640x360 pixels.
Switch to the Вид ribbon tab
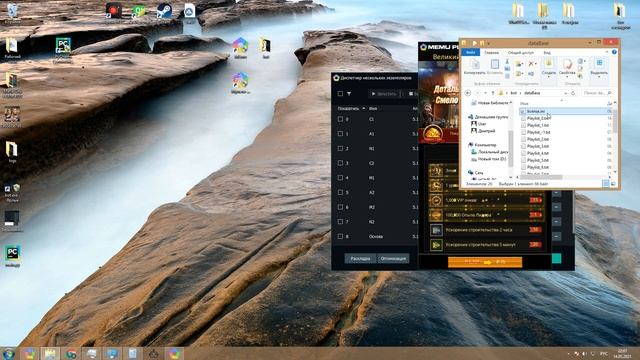coord(547,53)
